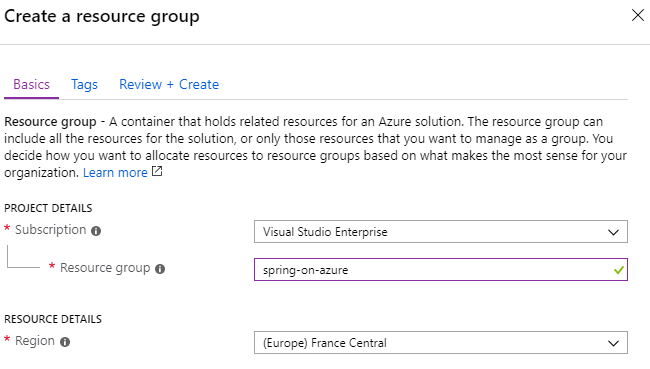The height and width of the screenshot is (369, 650).
Task: Expand the Subscription dropdown arrow
Action: 613,232
